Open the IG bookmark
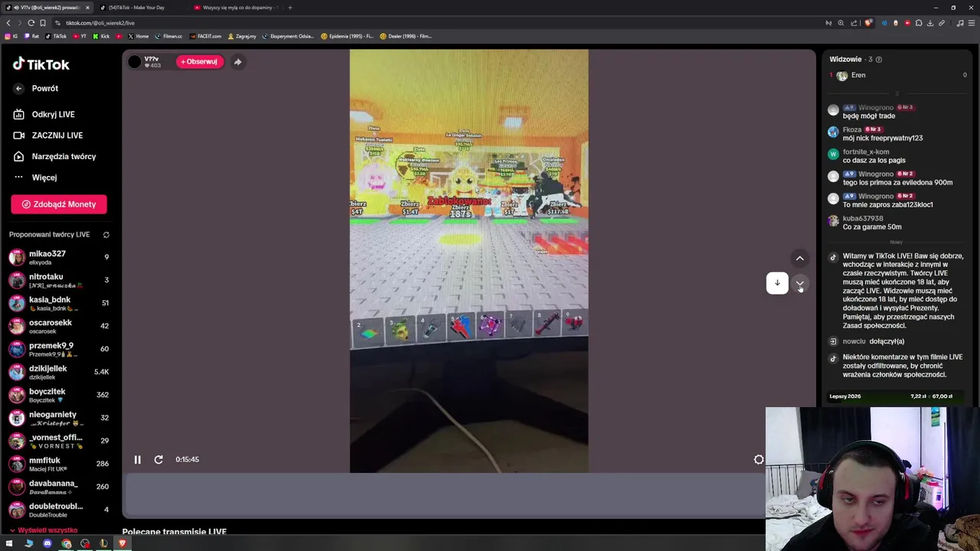Image resolution: width=980 pixels, height=551 pixels. (x=11, y=36)
